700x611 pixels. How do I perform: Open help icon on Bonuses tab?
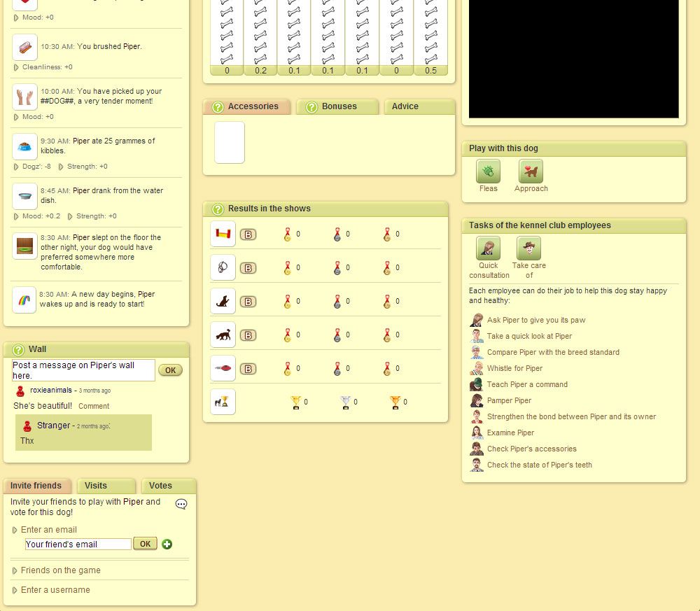[311, 107]
